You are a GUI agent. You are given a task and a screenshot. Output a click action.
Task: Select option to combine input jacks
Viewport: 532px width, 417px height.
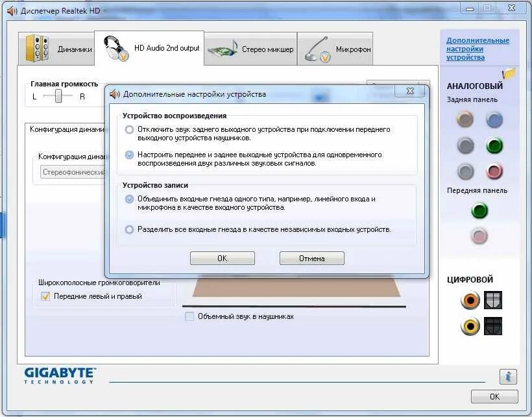pyautogui.click(x=129, y=199)
